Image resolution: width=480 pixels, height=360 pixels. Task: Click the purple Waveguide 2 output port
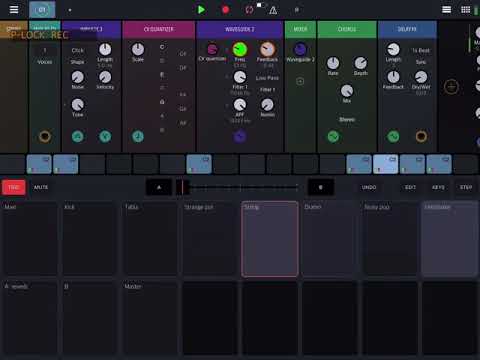[x=240, y=136]
